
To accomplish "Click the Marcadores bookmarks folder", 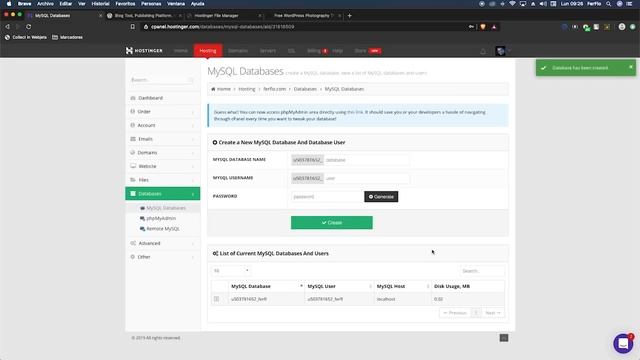I will coord(67,37).
